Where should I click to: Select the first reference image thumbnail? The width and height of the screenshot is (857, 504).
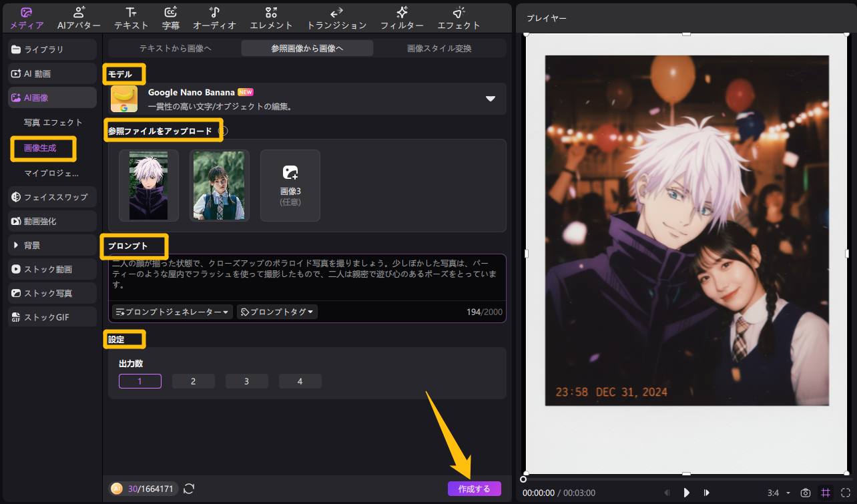pyautogui.click(x=148, y=185)
